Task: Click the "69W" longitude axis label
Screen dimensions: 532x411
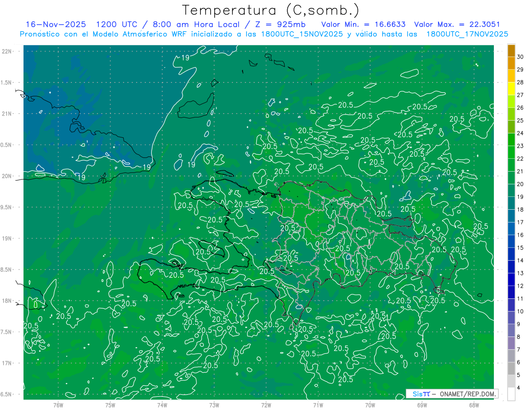Action: point(422,405)
